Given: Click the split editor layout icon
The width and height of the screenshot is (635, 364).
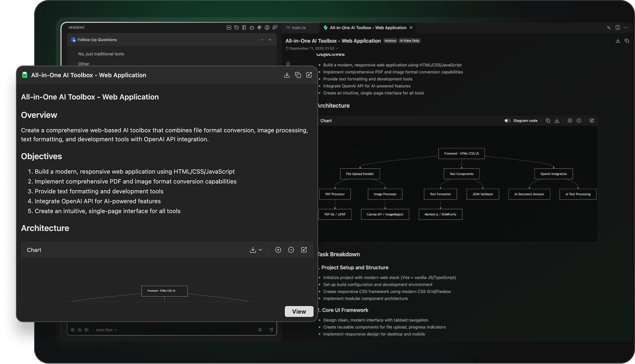Looking at the screenshot, I should click(618, 28).
